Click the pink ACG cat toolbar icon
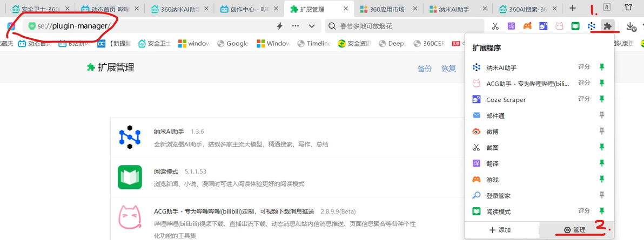 tap(559, 26)
